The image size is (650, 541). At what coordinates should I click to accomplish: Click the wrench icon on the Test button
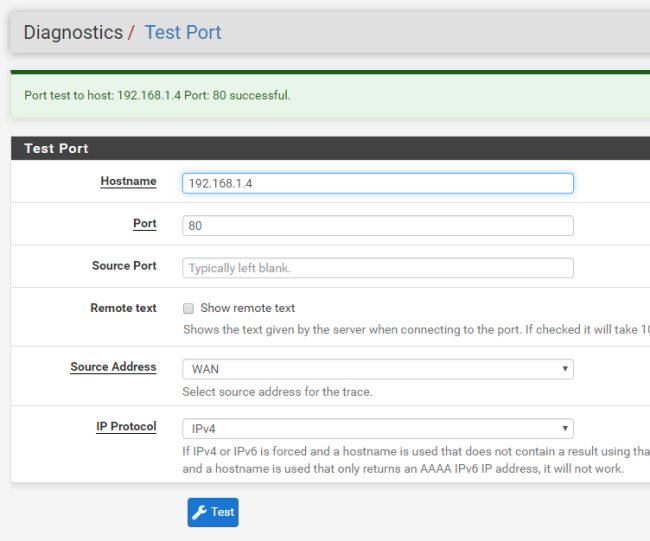coord(199,512)
